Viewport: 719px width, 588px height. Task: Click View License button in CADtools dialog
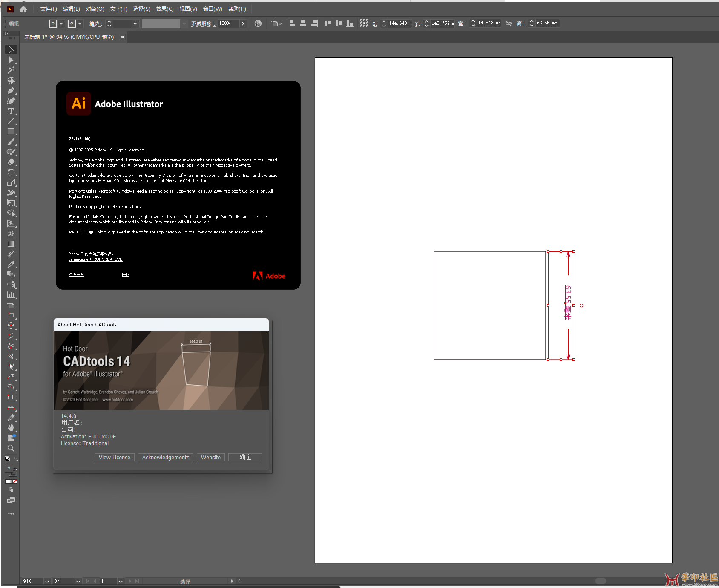[x=115, y=458]
